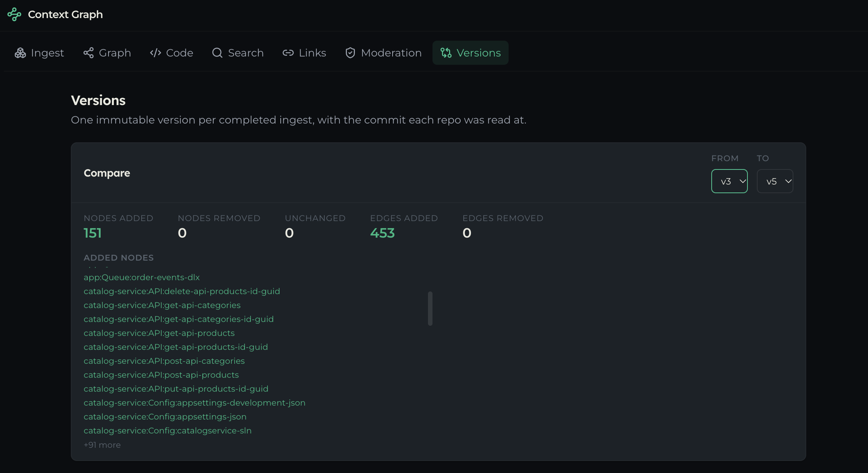Click the Unchanged value 0

point(289,233)
